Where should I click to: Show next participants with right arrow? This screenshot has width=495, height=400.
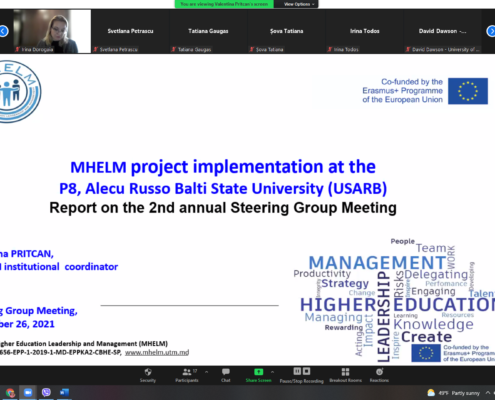click(491, 31)
